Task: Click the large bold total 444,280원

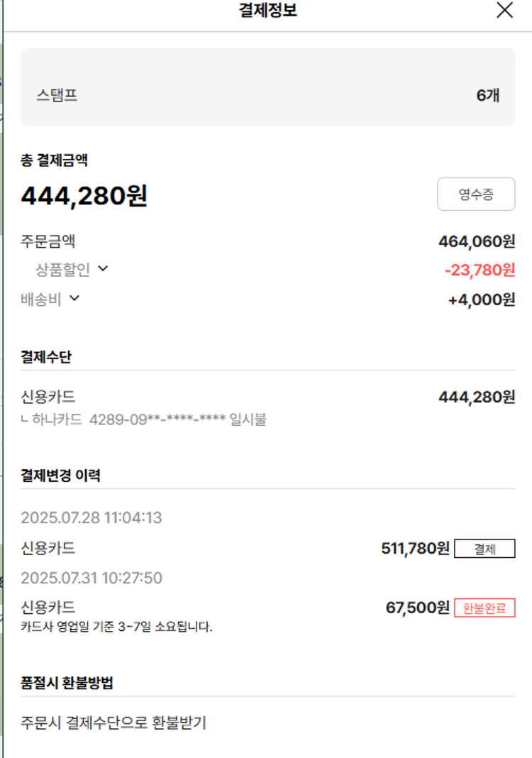Action: point(84,196)
